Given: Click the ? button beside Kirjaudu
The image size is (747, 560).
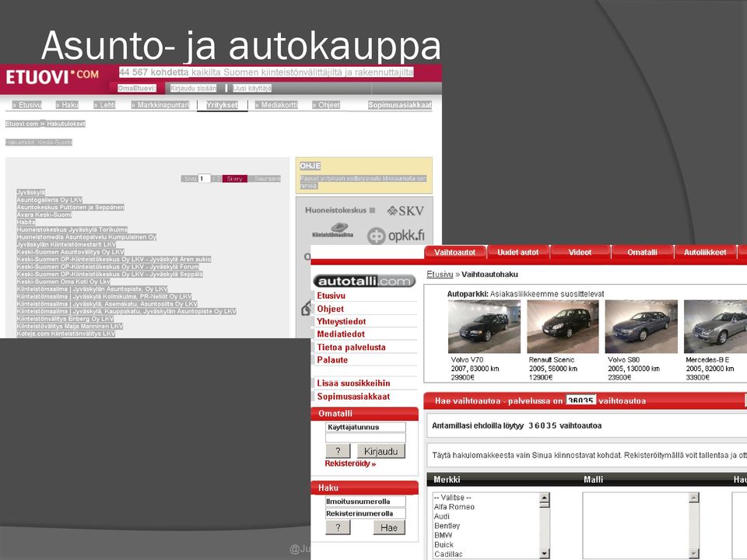Looking at the screenshot, I should coord(338,451).
